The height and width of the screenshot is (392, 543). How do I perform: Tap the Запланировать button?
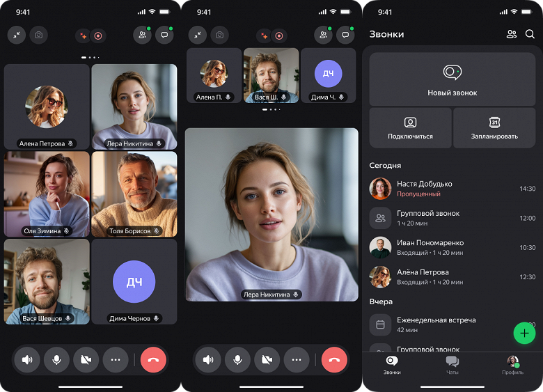coord(494,128)
